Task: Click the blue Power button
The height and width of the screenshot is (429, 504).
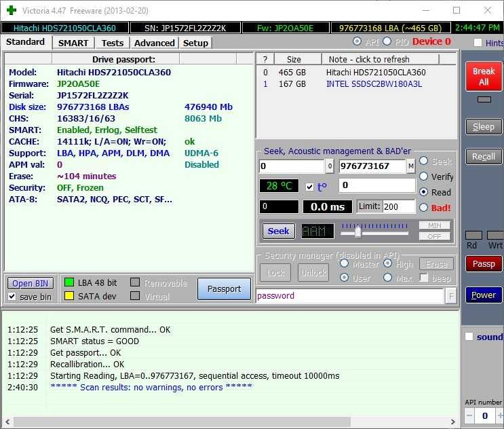Action: [x=484, y=295]
